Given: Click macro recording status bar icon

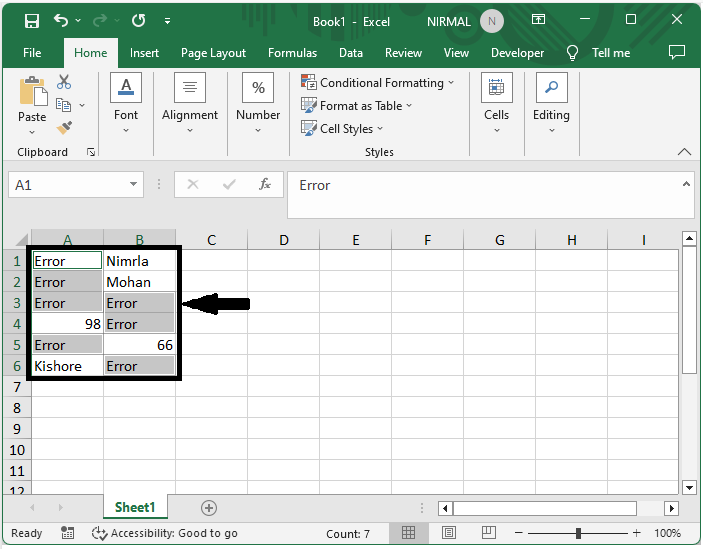Looking at the screenshot, I should 67,533.
